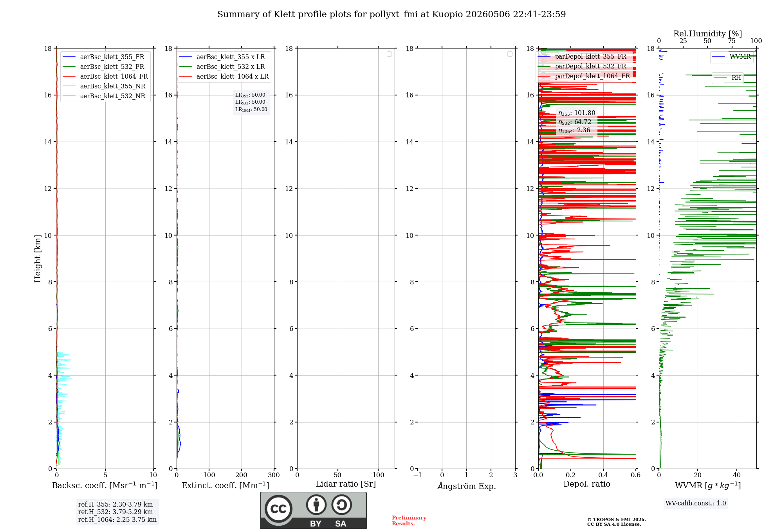Click the Lidar ratio [Sr] axis label
Screen dimensions: 783x532
coord(346,484)
